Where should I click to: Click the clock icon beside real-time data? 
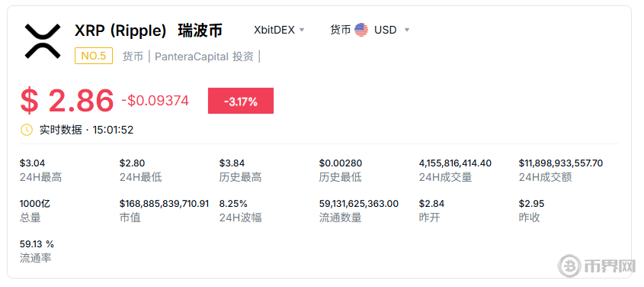(26, 130)
